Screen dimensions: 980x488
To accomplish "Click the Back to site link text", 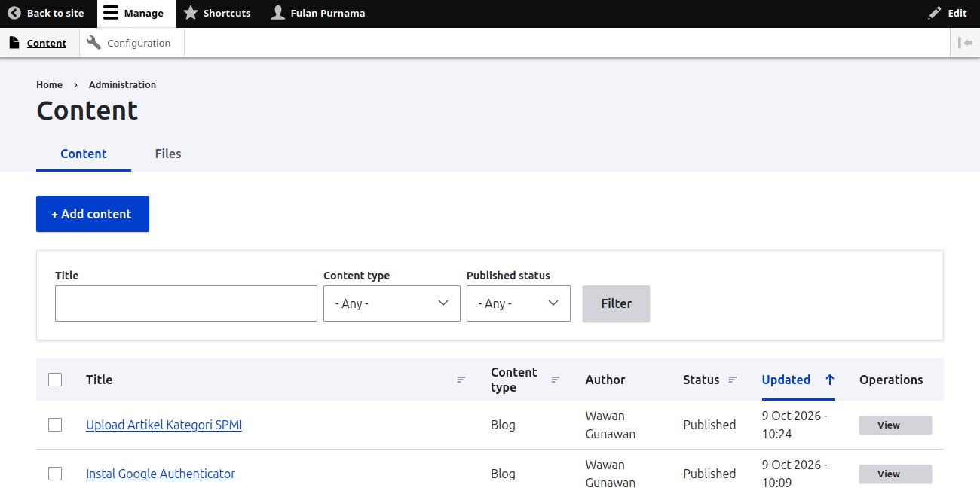I will pyautogui.click(x=56, y=13).
